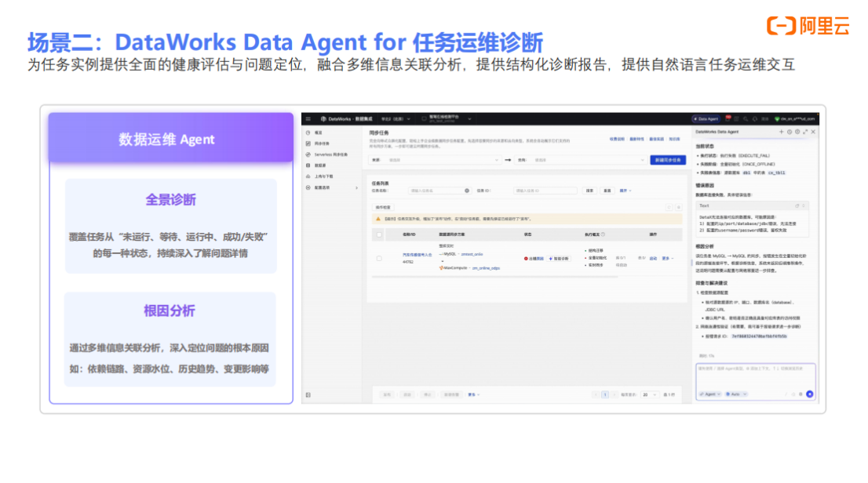Image resolution: width=868 pixels, height=483 pixels.
Task: Open the 更多 dropdown in task row
Action: [x=668, y=259]
